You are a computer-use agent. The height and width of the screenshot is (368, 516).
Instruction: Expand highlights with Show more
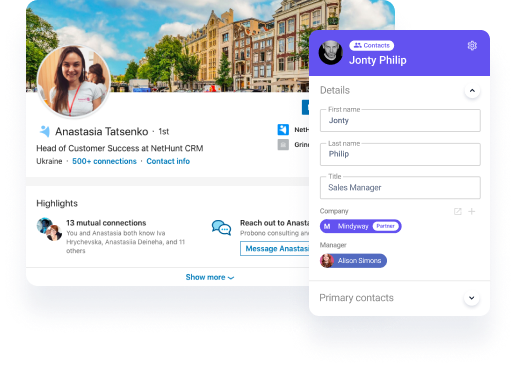pos(210,277)
